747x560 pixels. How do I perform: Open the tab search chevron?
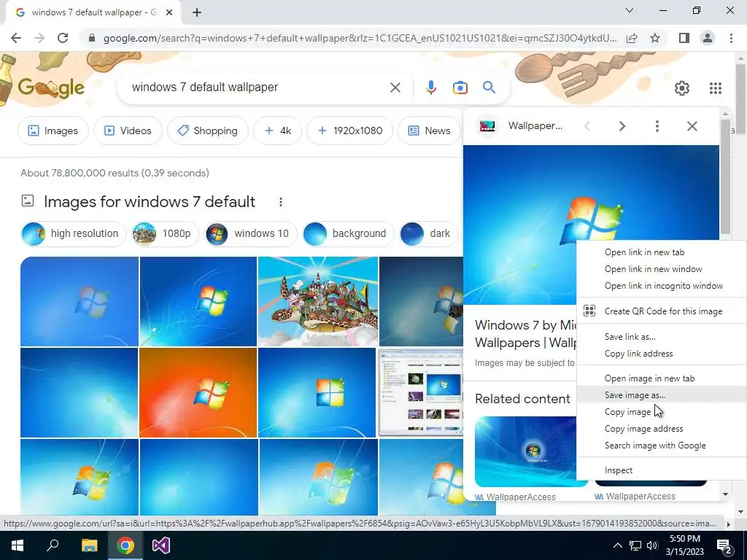click(630, 10)
